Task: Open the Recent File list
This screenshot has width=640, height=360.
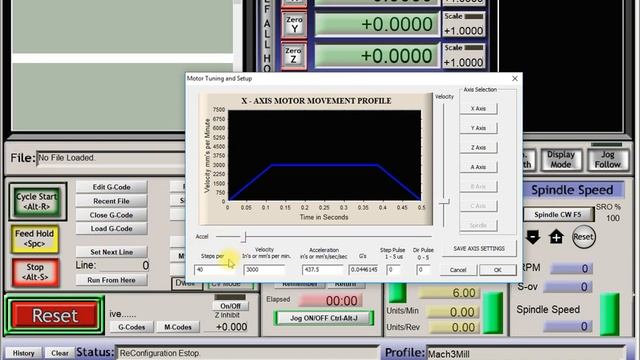Action: [111, 201]
